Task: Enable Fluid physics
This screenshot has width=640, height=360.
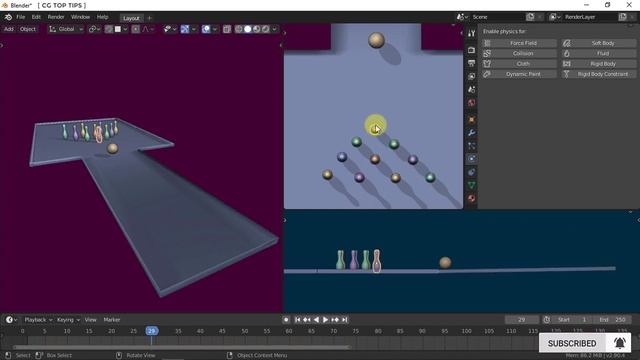Action: click(x=598, y=53)
